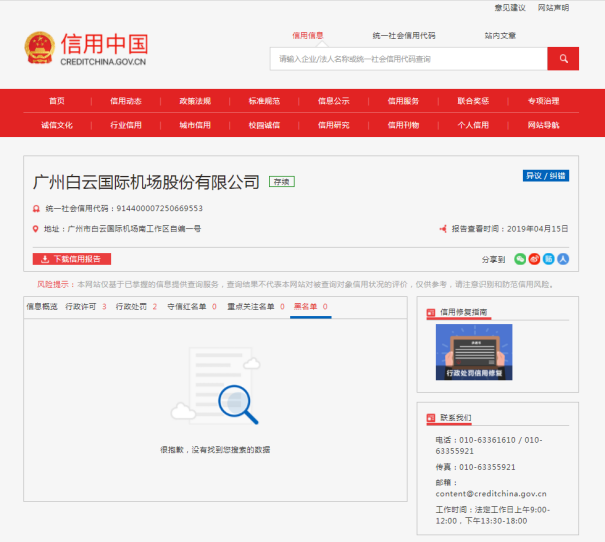Open the Credit China national emblem logo

(x=39, y=48)
